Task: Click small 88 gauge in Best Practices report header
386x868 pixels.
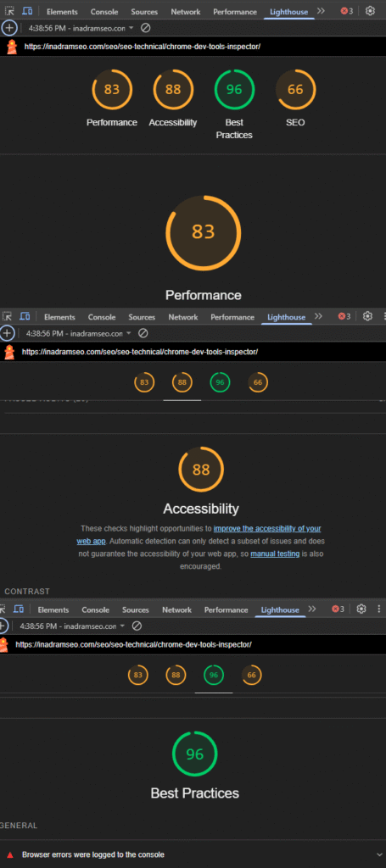Action: coord(176,675)
